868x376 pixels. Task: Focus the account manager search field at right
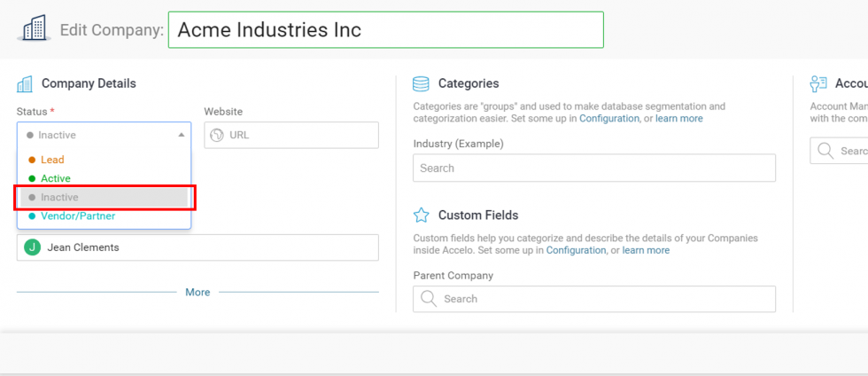[x=839, y=151]
